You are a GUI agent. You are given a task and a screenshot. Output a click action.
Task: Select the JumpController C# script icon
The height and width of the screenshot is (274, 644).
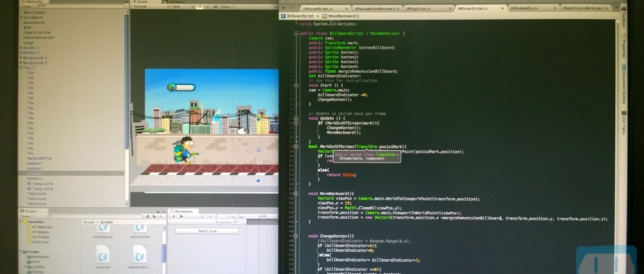[x=140, y=228]
